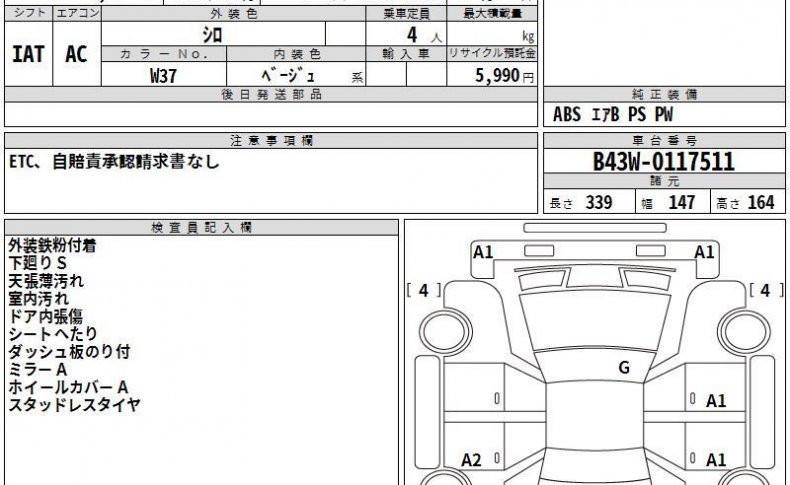Select the width value 147
Screen dimensions: 790x485
[681, 202]
